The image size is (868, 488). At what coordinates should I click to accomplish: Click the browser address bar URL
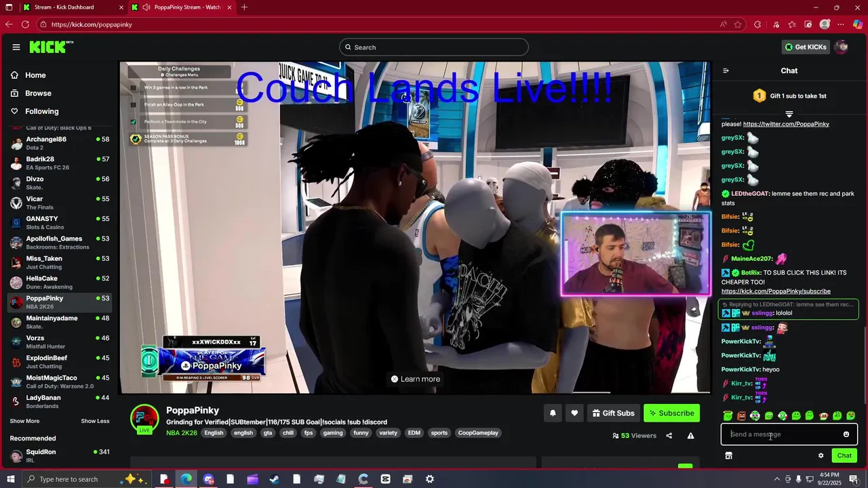(x=92, y=24)
